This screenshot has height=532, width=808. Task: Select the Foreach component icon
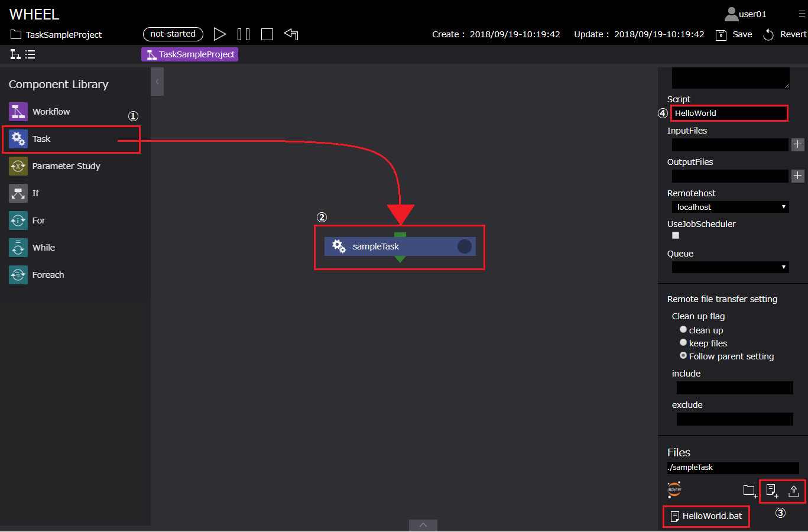click(18, 275)
